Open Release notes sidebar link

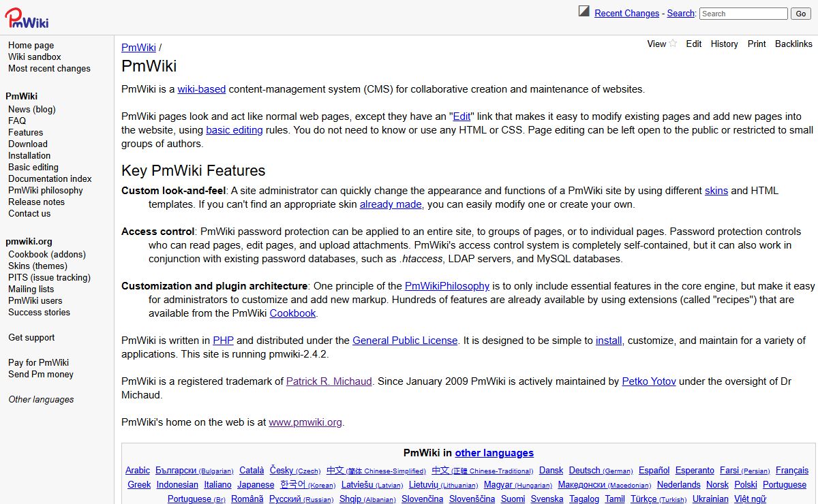36,202
